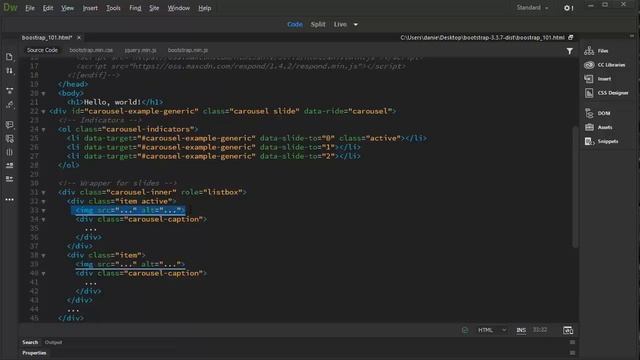
Task: Open the Assets panel icon
Action: 589,127
